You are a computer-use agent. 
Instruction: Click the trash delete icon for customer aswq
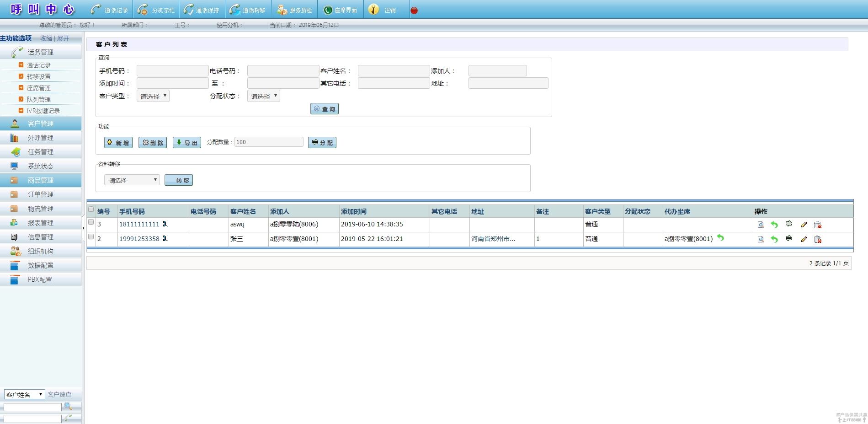point(818,225)
